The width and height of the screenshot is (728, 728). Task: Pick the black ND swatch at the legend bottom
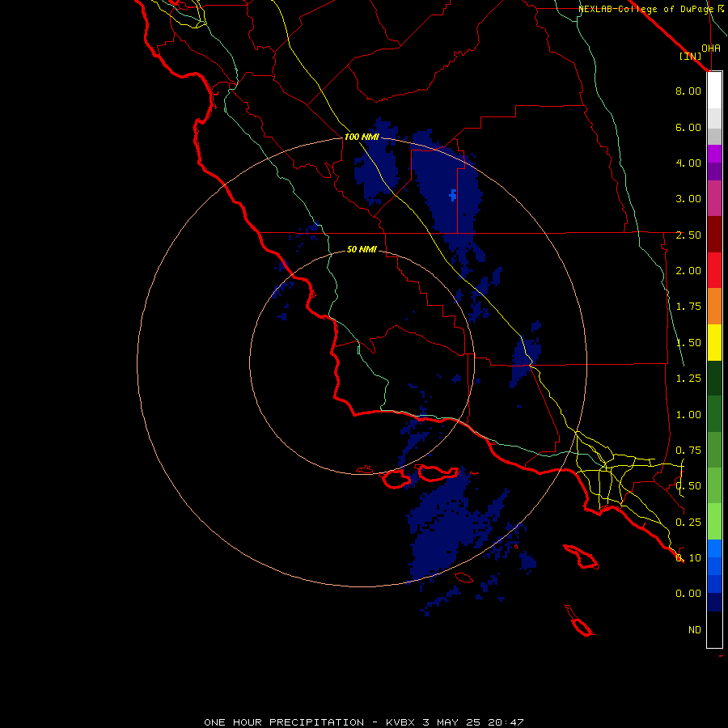point(714,629)
